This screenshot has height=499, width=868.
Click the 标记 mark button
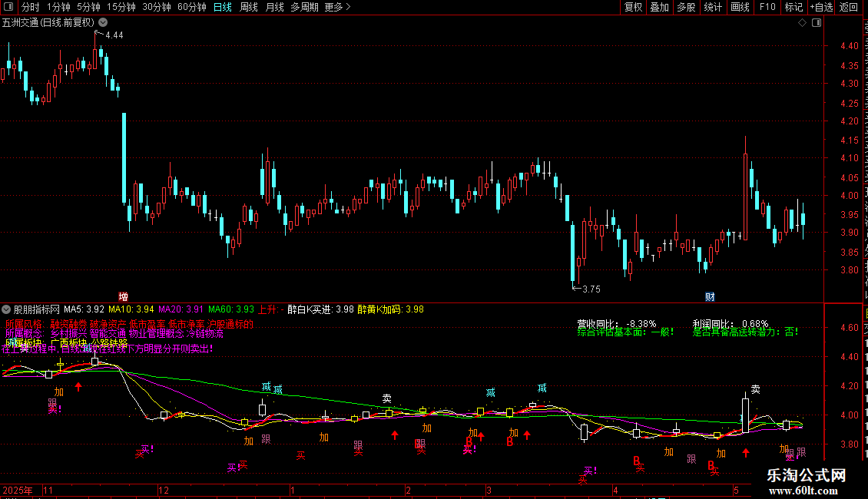point(793,7)
